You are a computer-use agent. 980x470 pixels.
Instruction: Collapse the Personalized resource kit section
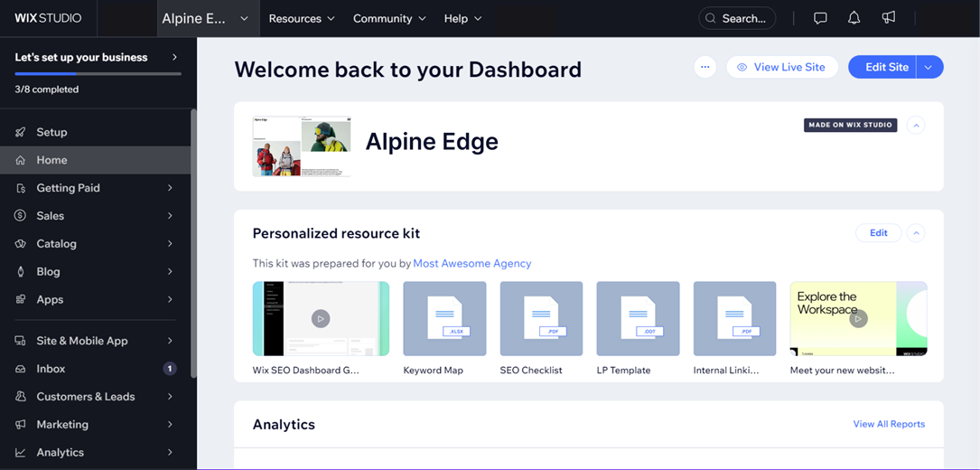click(916, 233)
